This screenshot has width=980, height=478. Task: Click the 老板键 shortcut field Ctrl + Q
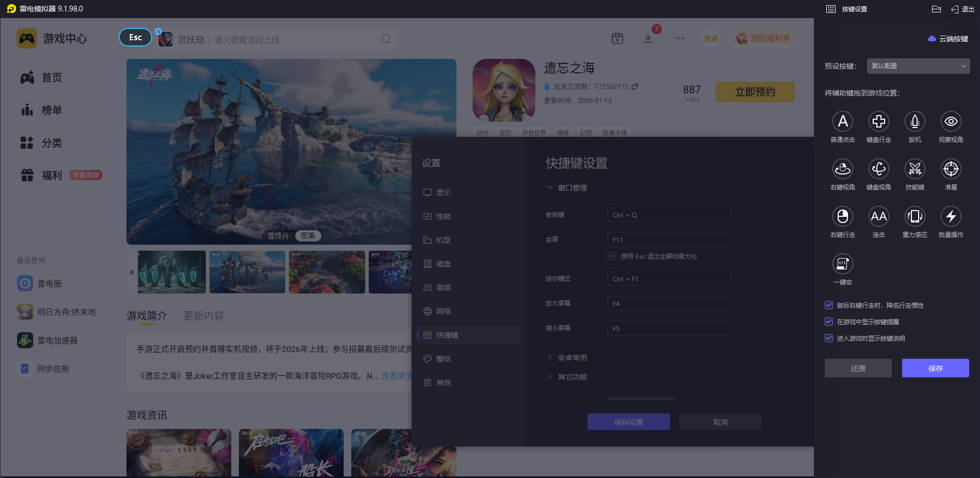(x=669, y=215)
